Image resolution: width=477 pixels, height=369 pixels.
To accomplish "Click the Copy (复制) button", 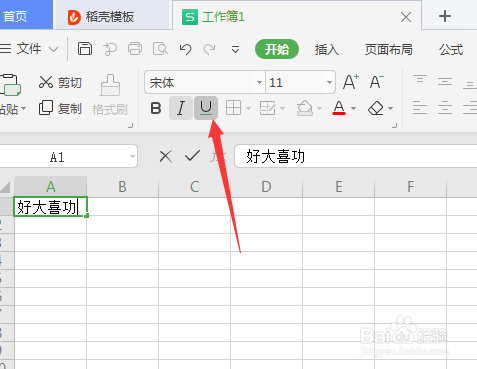I will tap(60, 108).
